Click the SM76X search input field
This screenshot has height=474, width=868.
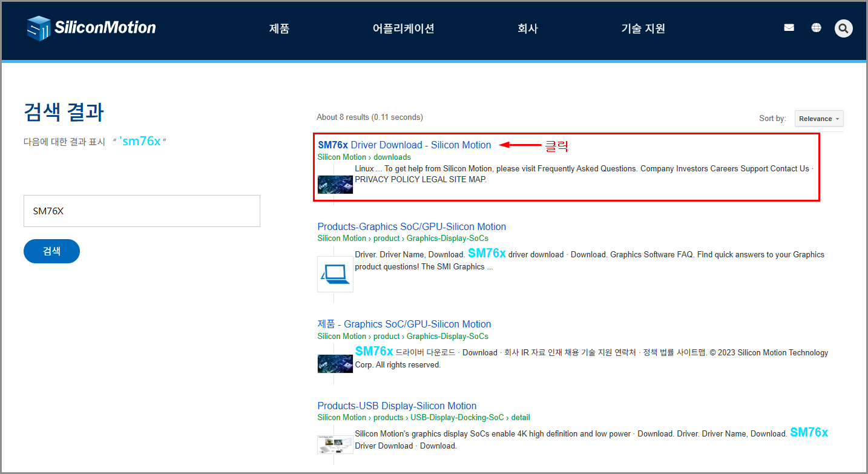[142, 211]
